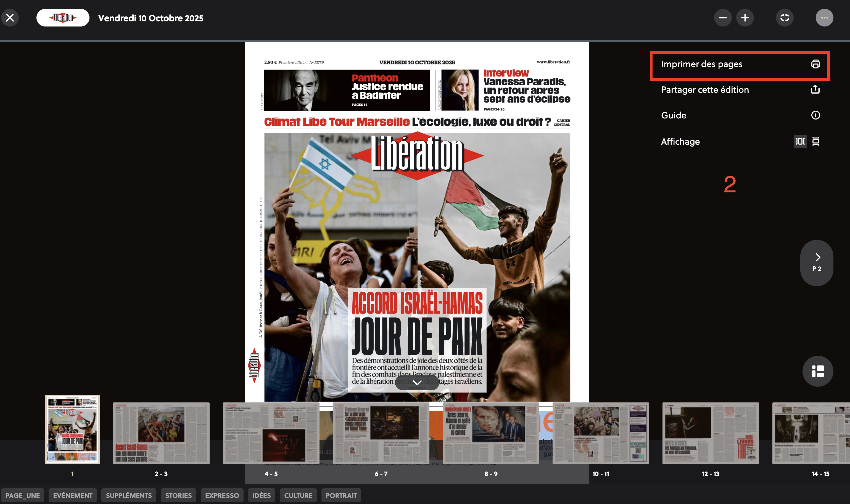Open pages 2 - 3 thumbnail
The height and width of the screenshot is (504, 850).
(x=161, y=433)
